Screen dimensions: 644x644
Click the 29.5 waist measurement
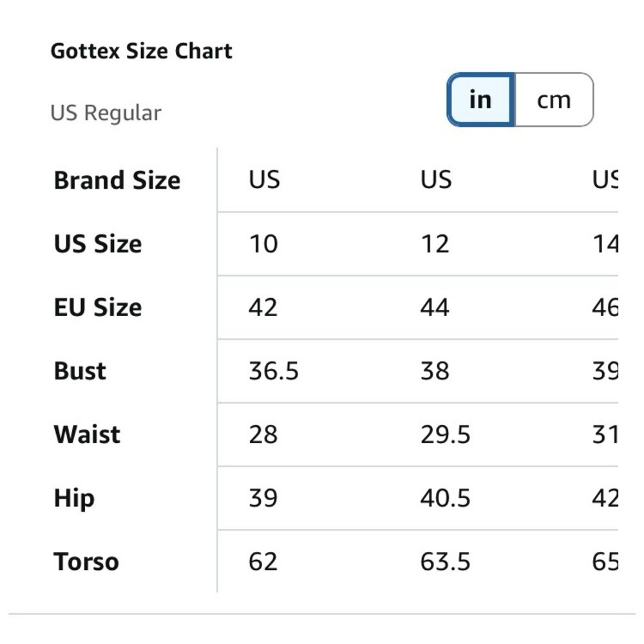click(x=445, y=434)
